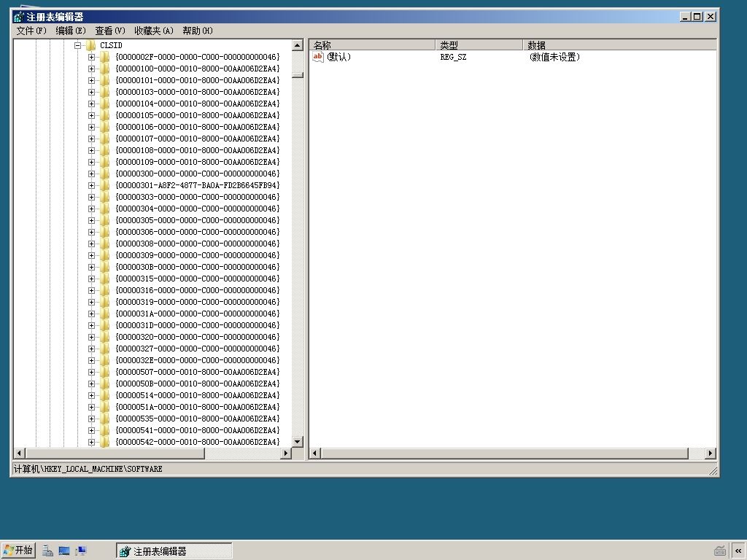This screenshot has height=560, width=747.
Task: Select key {0000051A-0000-0010-8000-00AA006D2EA4}
Action: 197,407
